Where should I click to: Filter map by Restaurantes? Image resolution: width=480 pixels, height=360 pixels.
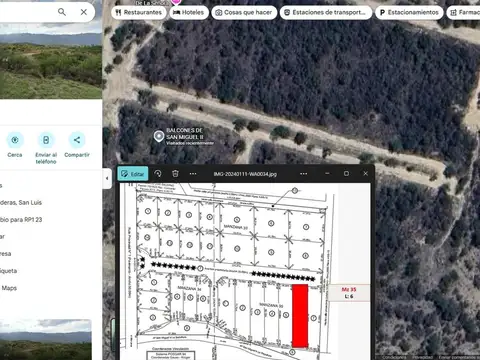point(139,13)
